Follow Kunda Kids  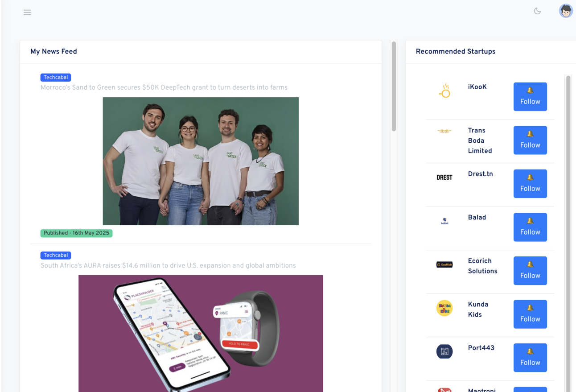pyautogui.click(x=530, y=314)
